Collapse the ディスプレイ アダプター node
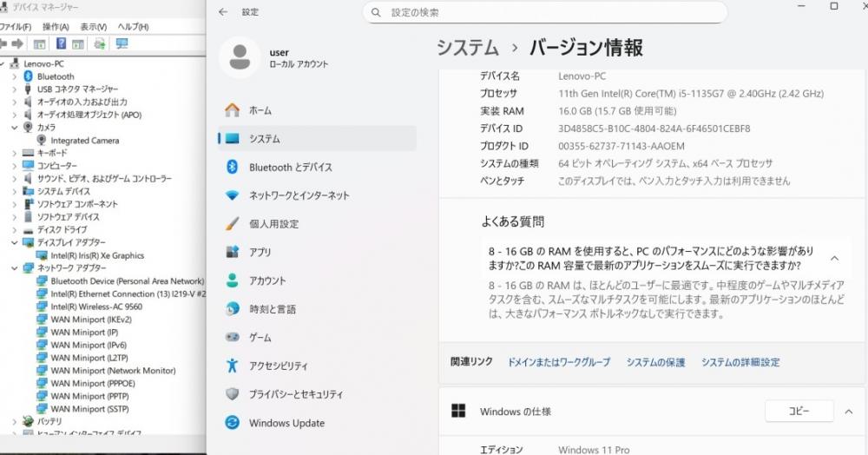The width and height of the screenshot is (868, 455). pyautogui.click(x=15, y=242)
